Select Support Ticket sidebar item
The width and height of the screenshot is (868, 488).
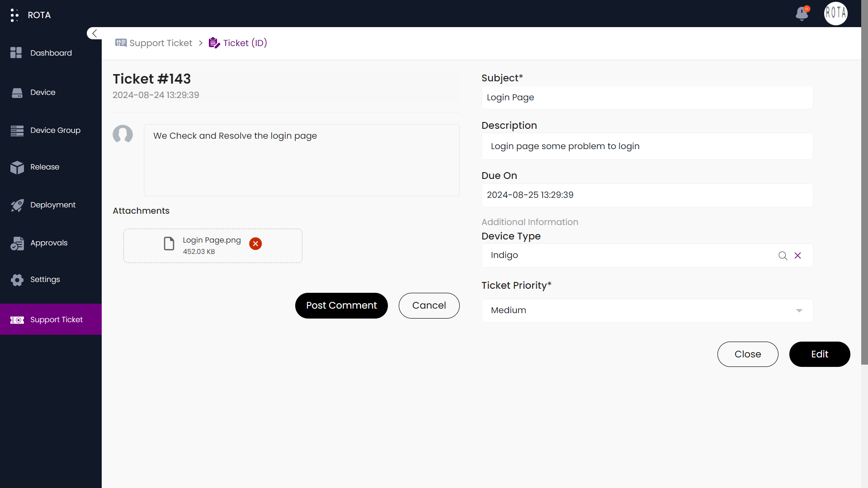click(x=51, y=319)
